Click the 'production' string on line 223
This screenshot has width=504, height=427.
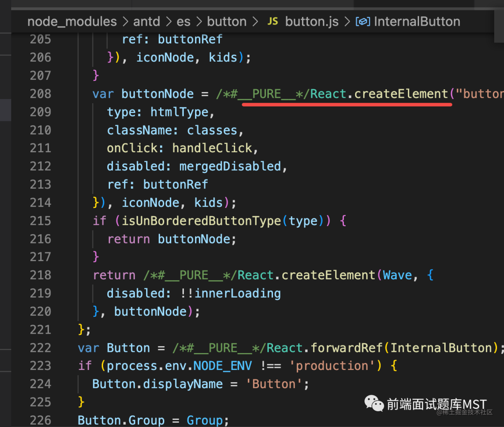click(x=332, y=366)
